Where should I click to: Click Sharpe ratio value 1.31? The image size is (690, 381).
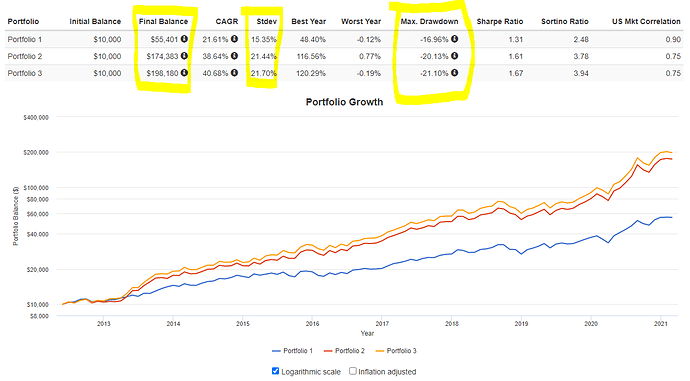point(516,39)
